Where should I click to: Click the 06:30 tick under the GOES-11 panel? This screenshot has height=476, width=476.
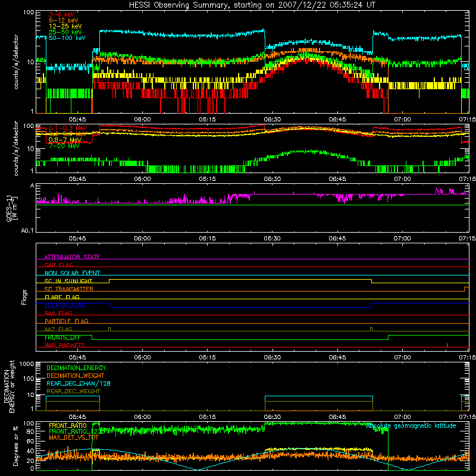click(273, 239)
